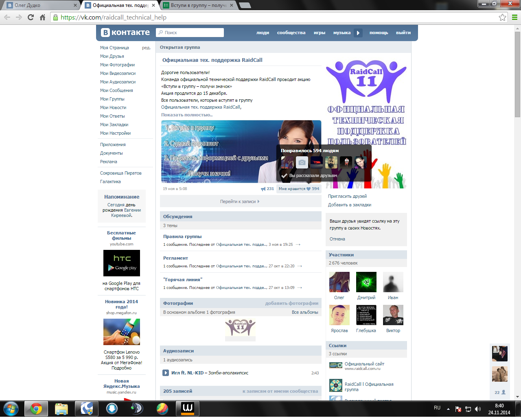
Task: Open Chrome from the taskbar
Action: (x=36, y=408)
